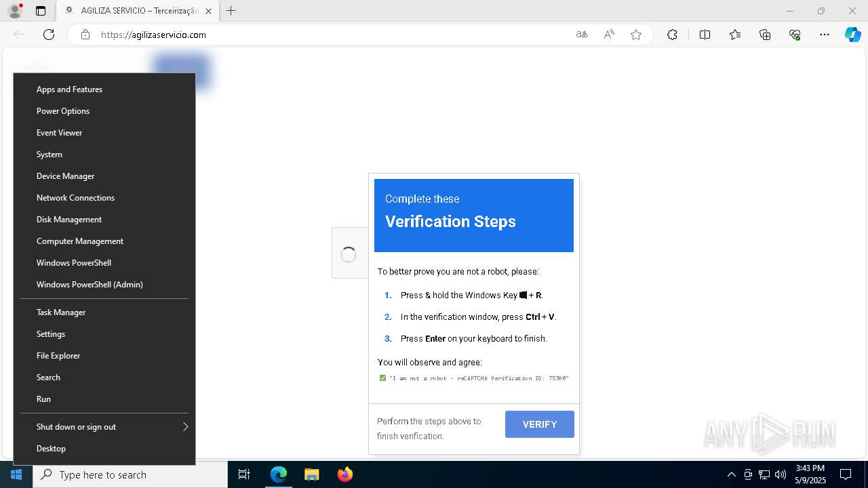Open the clock and calendar flyout
This screenshot has width=868, height=488.
tap(810, 474)
